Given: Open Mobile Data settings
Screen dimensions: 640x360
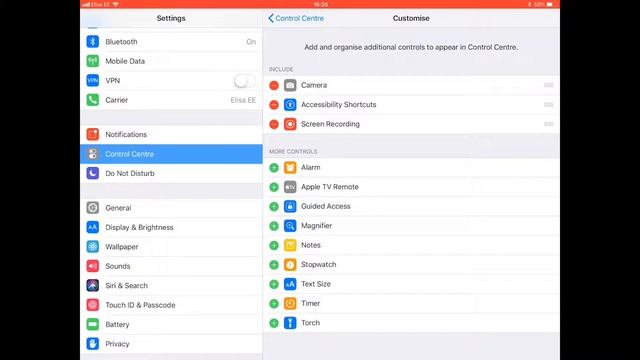Looking at the screenshot, I should coord(171,61).
